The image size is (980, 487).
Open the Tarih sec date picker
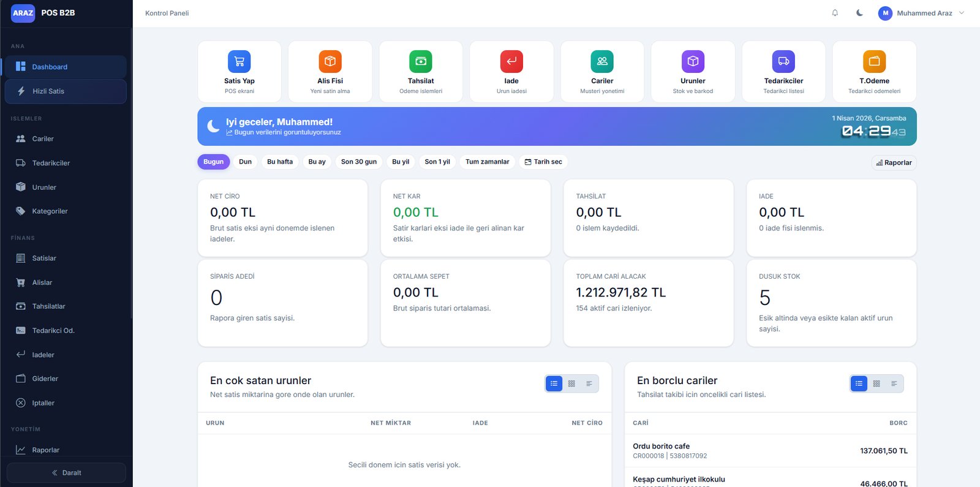(543, 162)
